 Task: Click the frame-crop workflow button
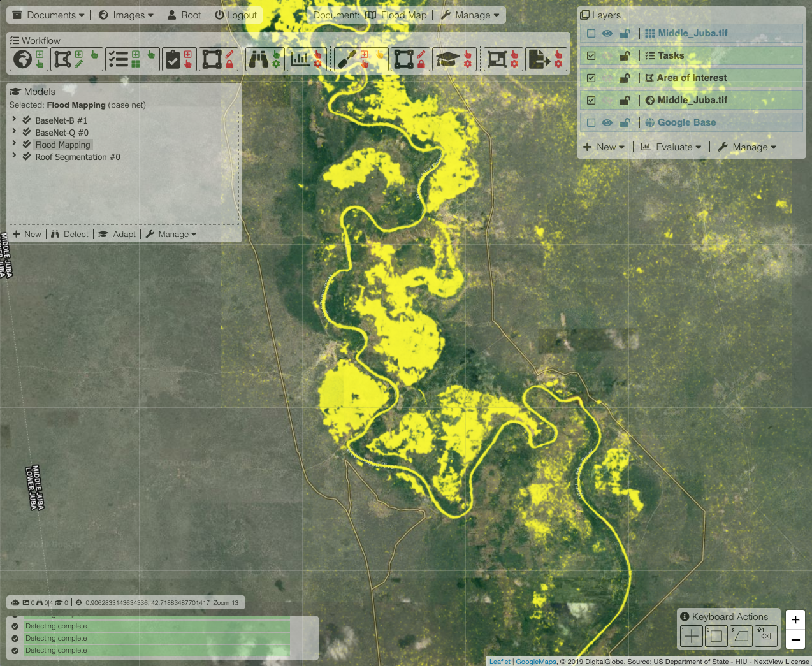coord(504,59)
